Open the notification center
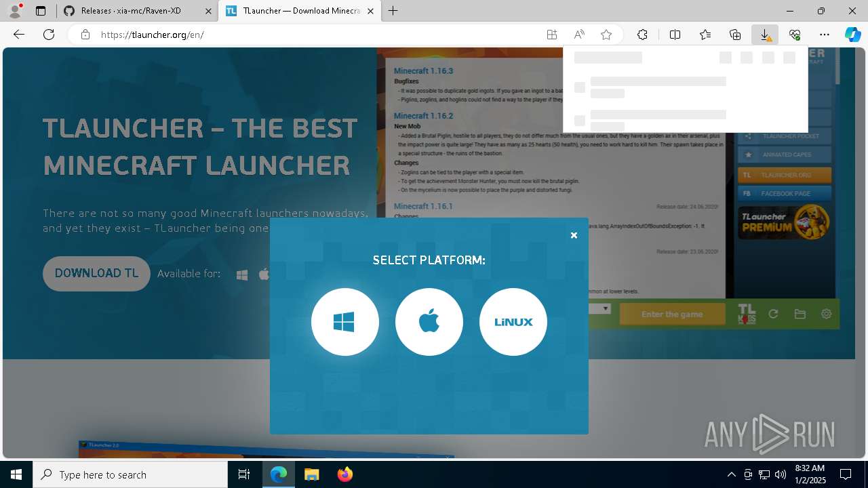868x488 pixels. [846, 474]
